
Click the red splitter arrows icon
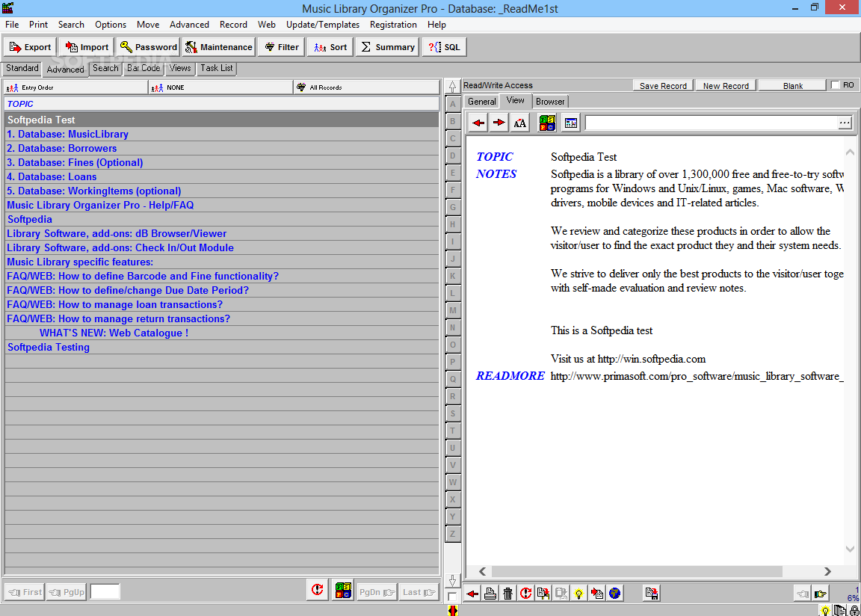tap(453, 610)
